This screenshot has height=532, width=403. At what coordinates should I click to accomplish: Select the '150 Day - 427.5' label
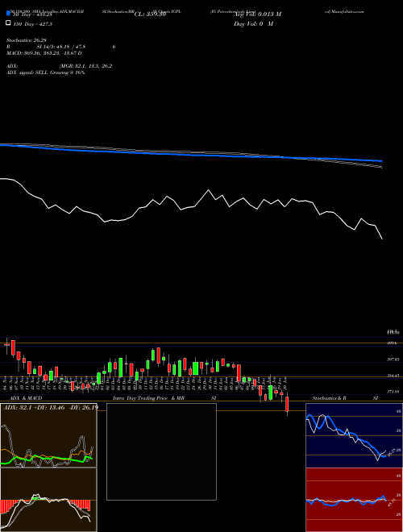click(32, 24)
